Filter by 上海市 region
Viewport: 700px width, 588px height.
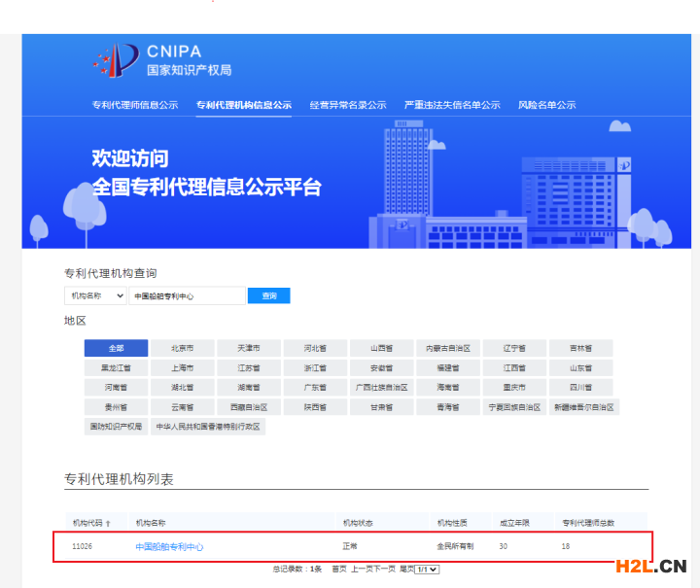pyautogui.click(x=182, y=368)
